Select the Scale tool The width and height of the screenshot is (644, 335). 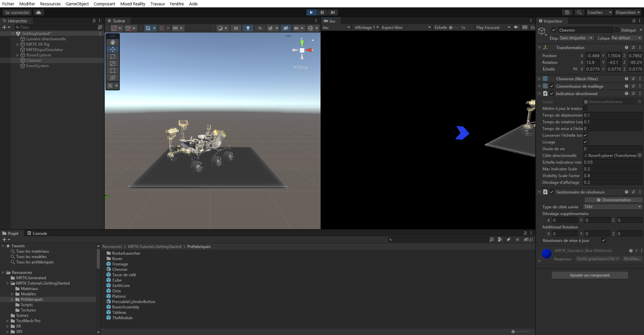112,64
